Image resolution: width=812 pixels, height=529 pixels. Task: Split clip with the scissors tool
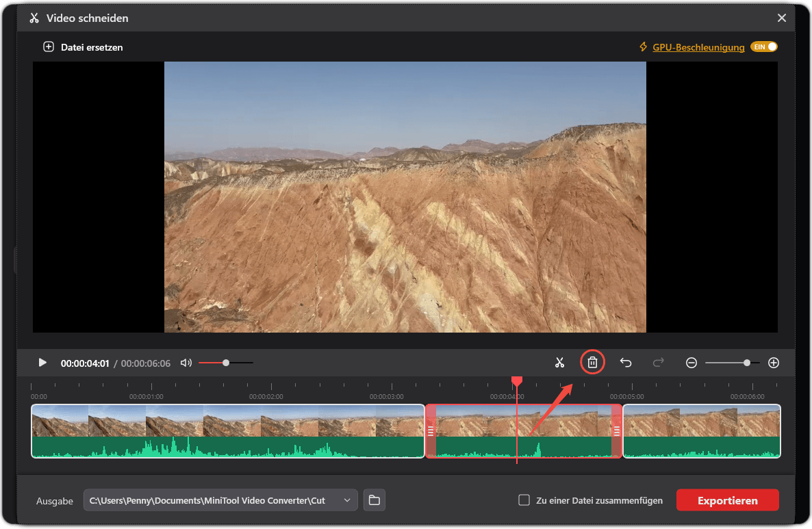click(x=559, y=363)
